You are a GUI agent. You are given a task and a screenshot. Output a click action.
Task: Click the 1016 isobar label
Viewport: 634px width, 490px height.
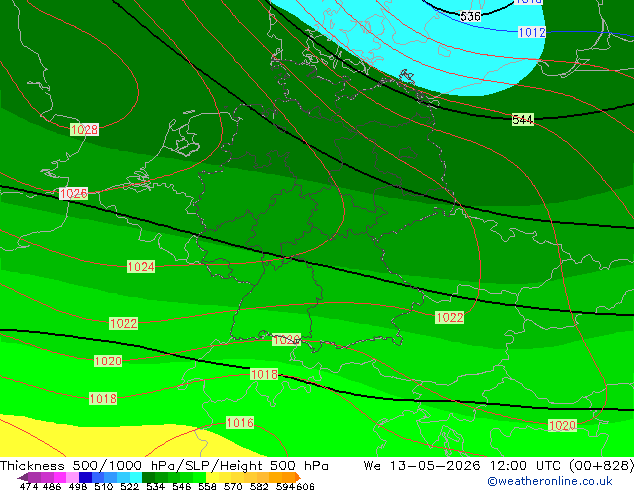[240, 423]
